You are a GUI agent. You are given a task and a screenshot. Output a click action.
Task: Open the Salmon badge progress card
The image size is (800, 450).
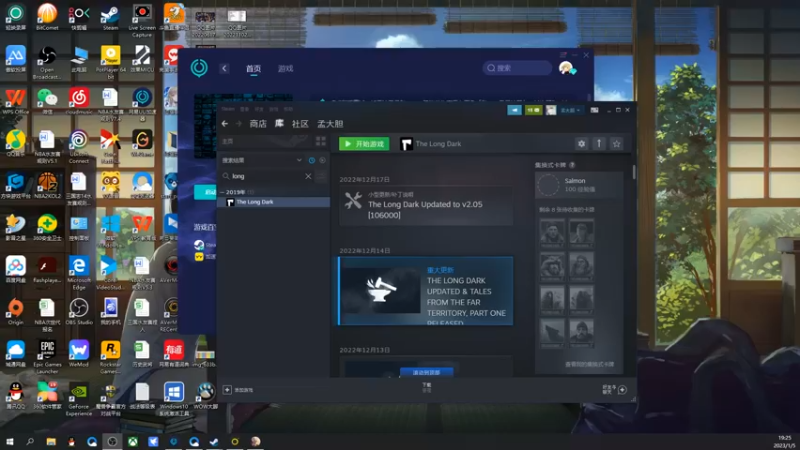(x=579, y=185)
